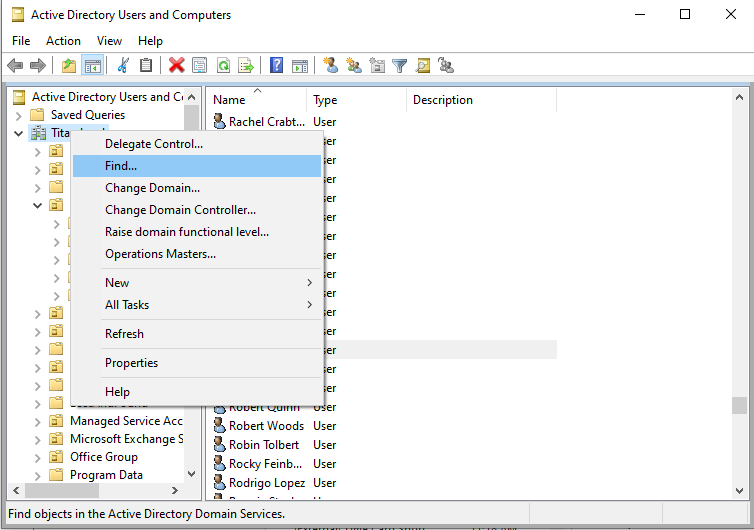Sort by the Description column header
The image size is (754, 530).
pyautogui.click(x=481, y=100)
